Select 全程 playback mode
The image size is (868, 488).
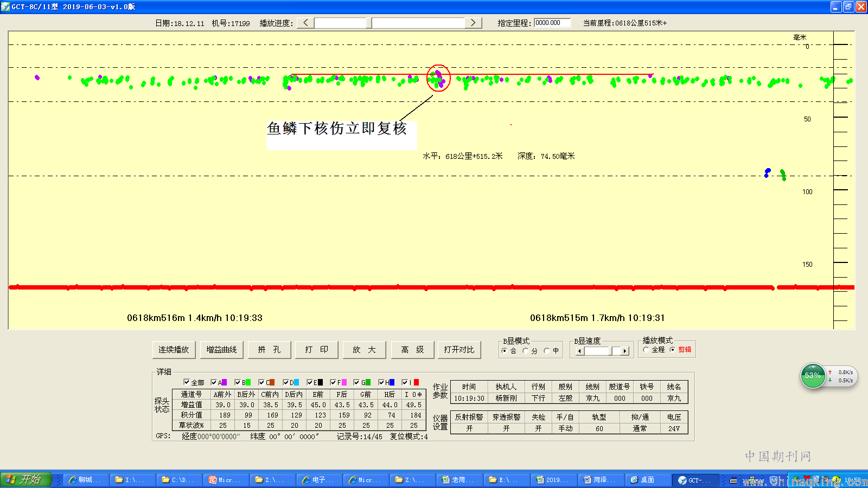pyautogui.click(x=646, y=350)
